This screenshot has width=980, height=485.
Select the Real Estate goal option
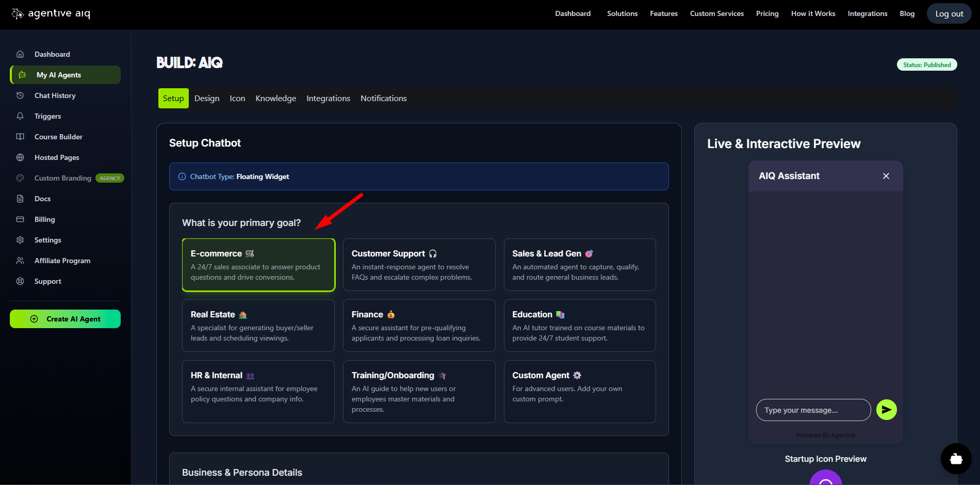click(258, 326)
